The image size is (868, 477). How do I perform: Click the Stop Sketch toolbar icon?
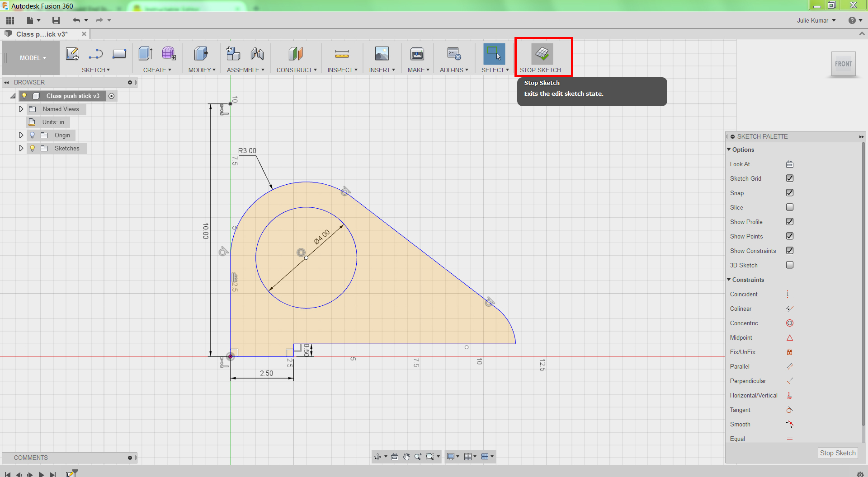coord(542,54)
